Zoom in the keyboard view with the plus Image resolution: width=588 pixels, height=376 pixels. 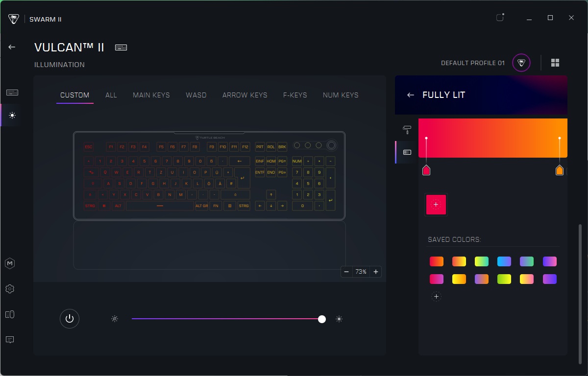[376, 272]
